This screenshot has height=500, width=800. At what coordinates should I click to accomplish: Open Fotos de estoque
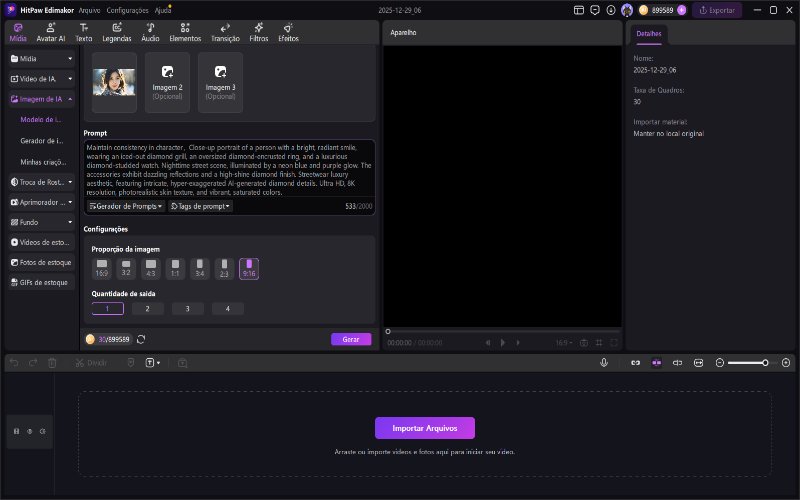pyautogui.click(x=42, y=262)
